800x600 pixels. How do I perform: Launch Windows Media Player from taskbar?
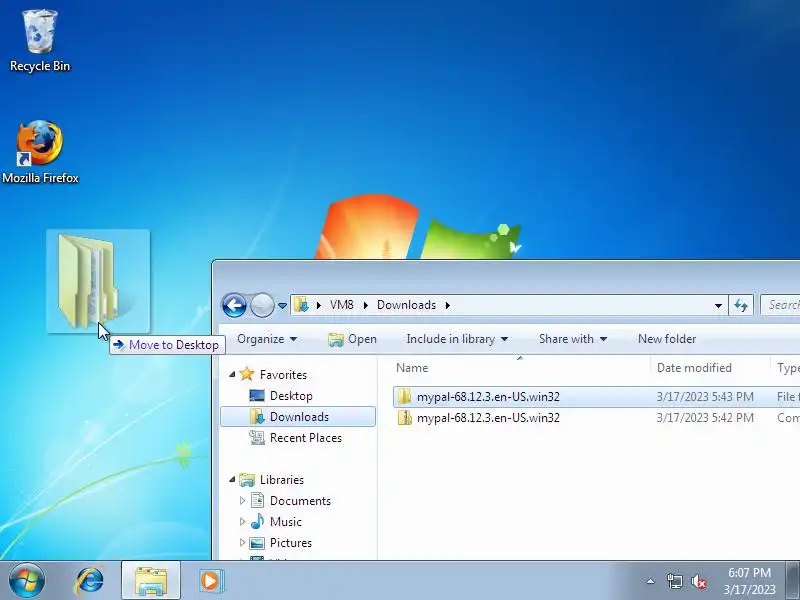click(x=210, y=581)
